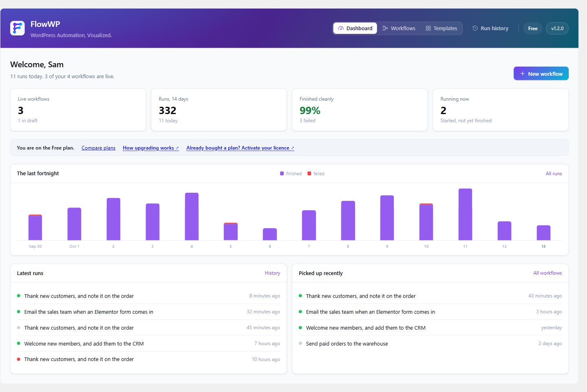Open the Live workflows stat card
This screenshot has width=587, height=392.
click(78, 110)
